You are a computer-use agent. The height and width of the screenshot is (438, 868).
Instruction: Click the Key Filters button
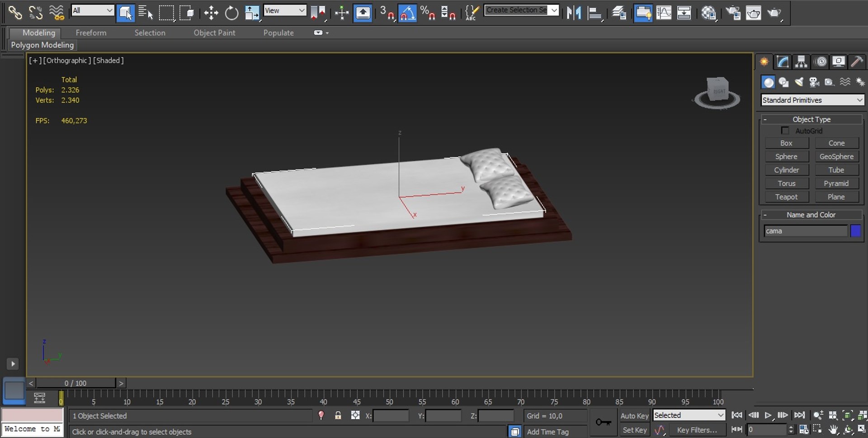tap(697, 430)
